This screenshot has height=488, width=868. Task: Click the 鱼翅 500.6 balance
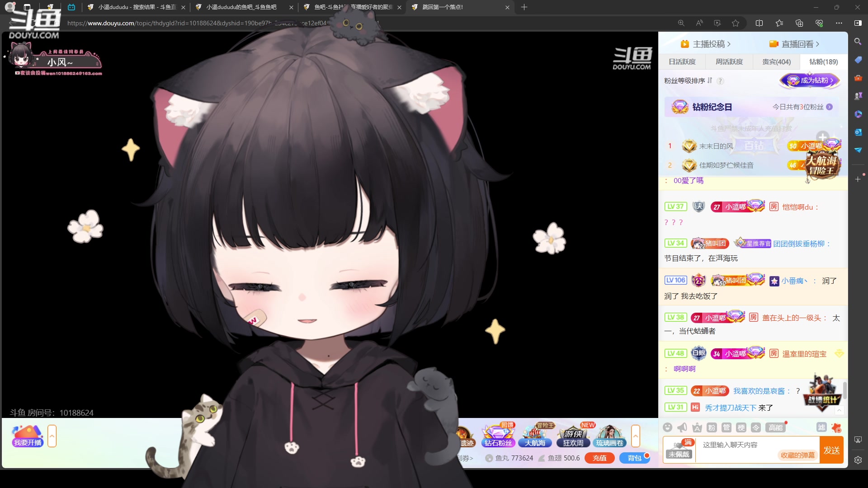pyautogui.click(x=559, y=458)
